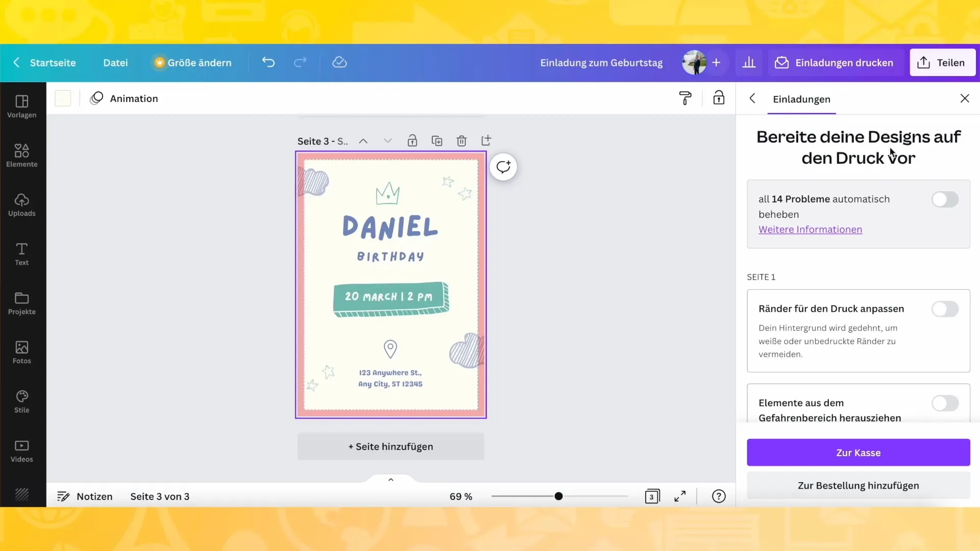Select the BIRTHDAY text on canvas

(x=390, y=257)
